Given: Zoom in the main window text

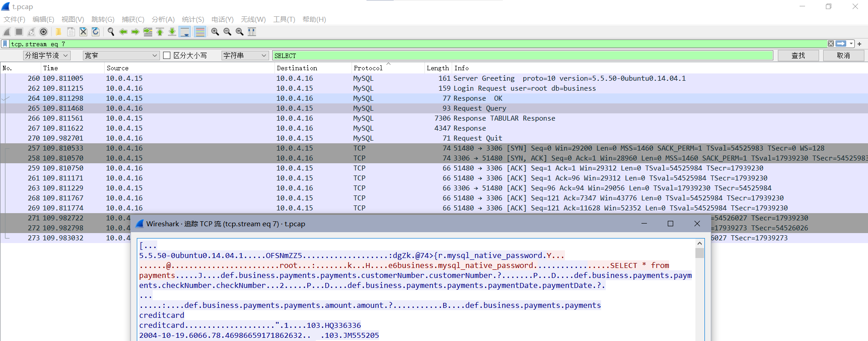Looking at the screenshot, I should 215,32.
